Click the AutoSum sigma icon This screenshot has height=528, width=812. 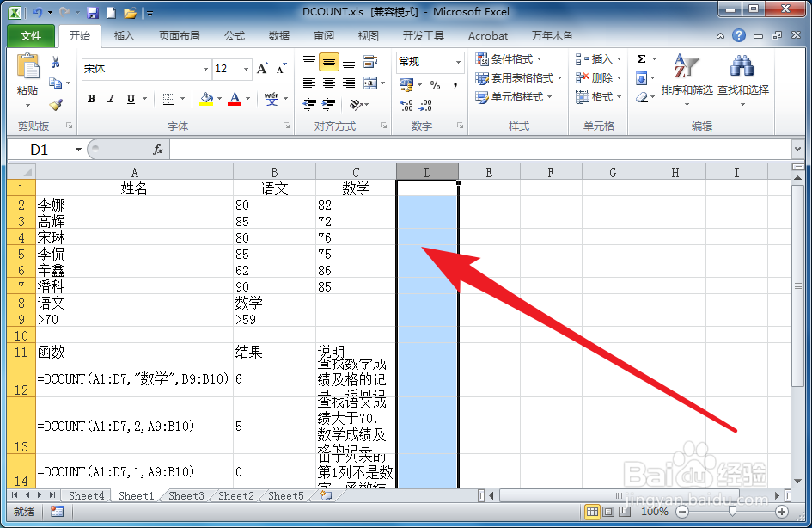point(641,59)
